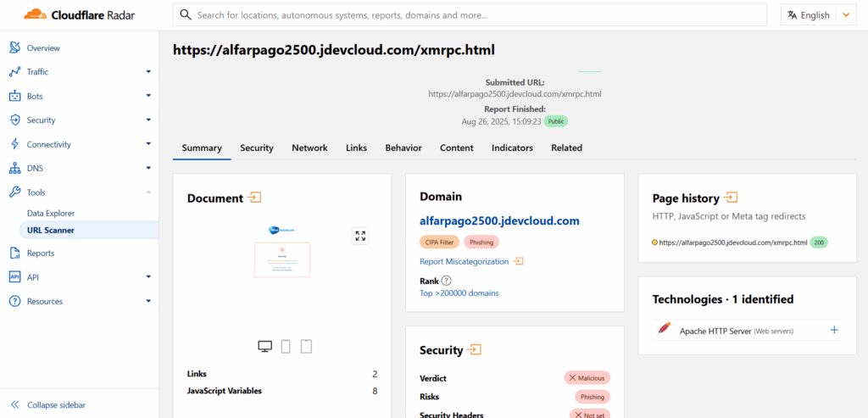Click the Collapse sidebar chevron icon
Screen dimensions: 868x418
(x=14, y=405)
